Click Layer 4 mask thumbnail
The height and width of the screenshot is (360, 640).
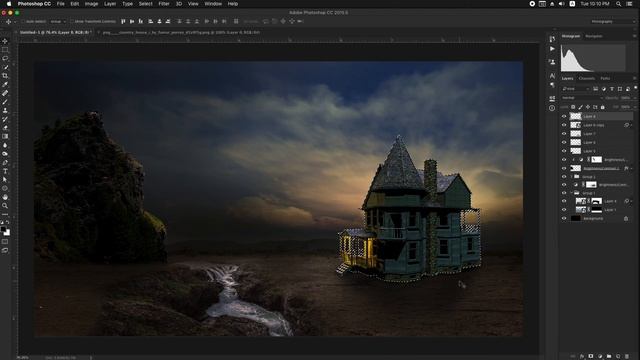point(596,201)
